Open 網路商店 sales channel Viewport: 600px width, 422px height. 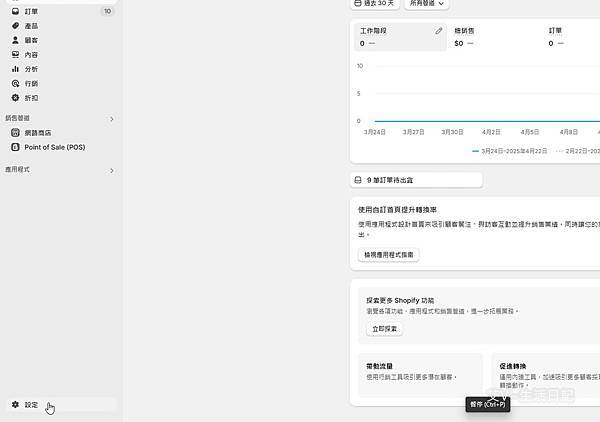(61, 133)
